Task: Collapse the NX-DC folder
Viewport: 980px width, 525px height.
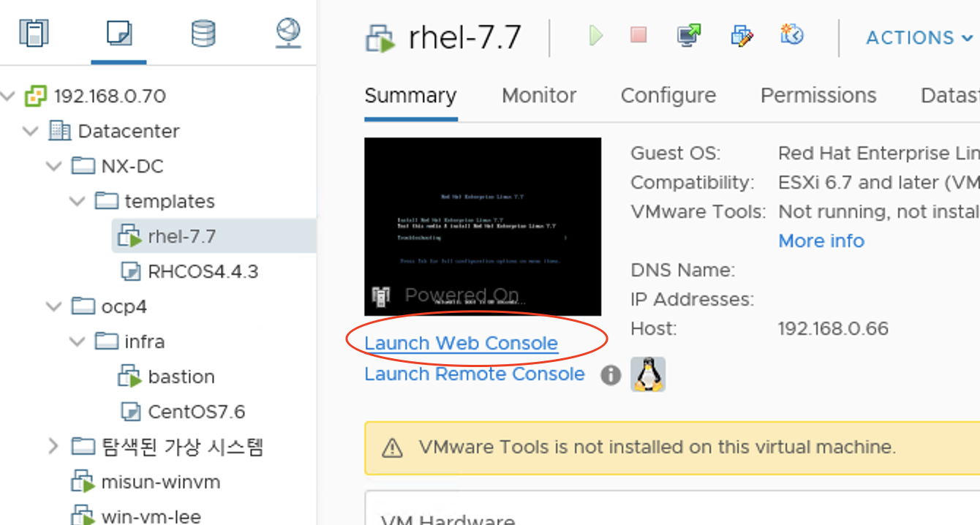Action: point(54,166)
